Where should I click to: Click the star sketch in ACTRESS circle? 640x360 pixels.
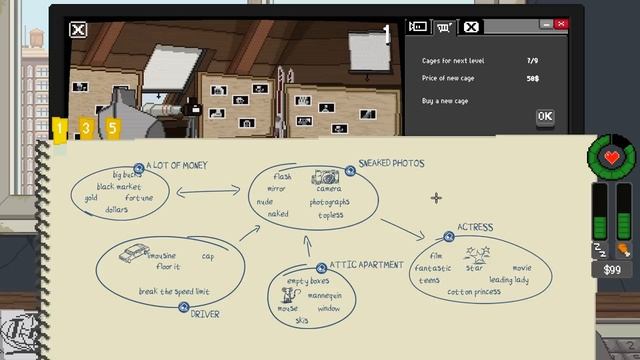tap(477, 255)
